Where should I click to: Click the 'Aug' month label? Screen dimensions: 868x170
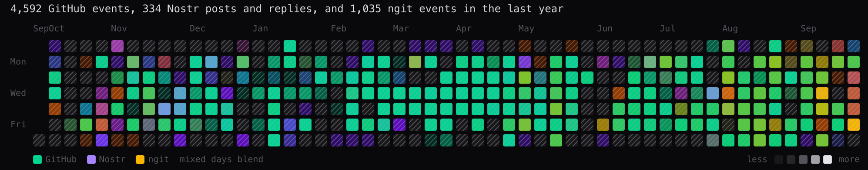(730, 29)
